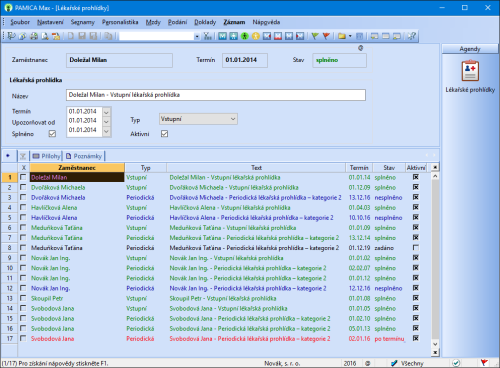The width and height of the screenshot is (500, 368).
Task: Open the toolbar search box dropdown arrow
Action: [197, 36]
